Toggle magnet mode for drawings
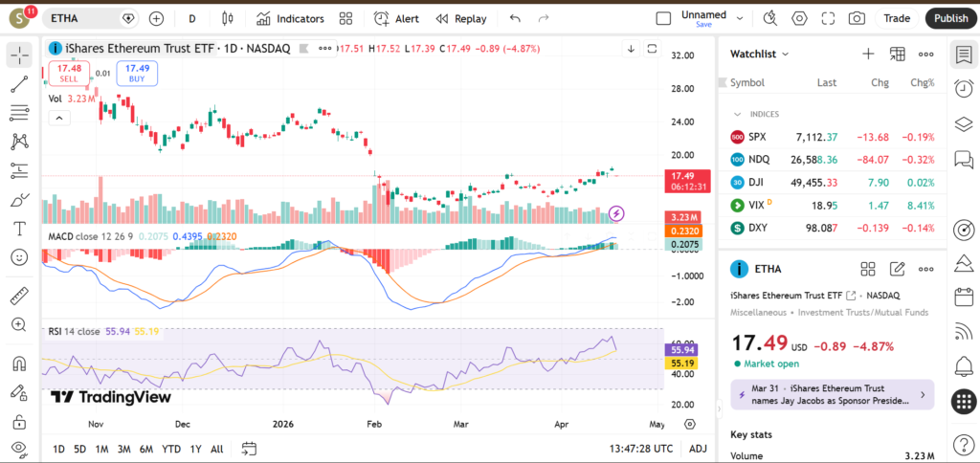 tap(19, 364)
